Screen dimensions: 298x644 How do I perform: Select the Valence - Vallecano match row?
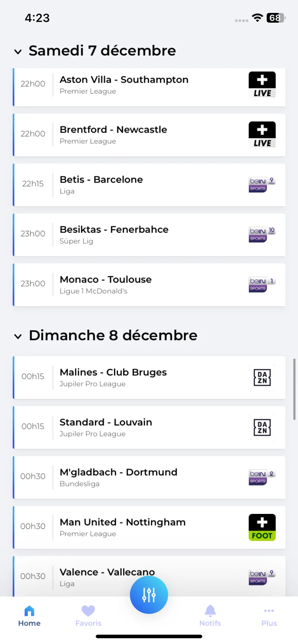coord(149,576)
